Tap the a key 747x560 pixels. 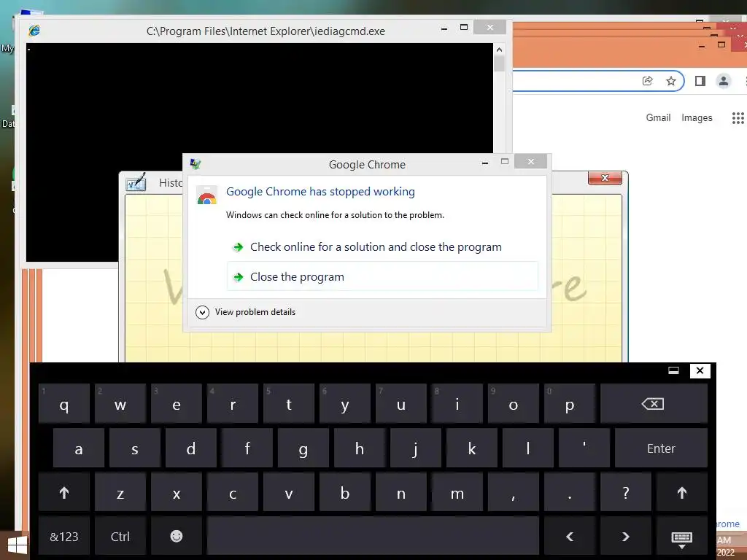pos(79,448)
